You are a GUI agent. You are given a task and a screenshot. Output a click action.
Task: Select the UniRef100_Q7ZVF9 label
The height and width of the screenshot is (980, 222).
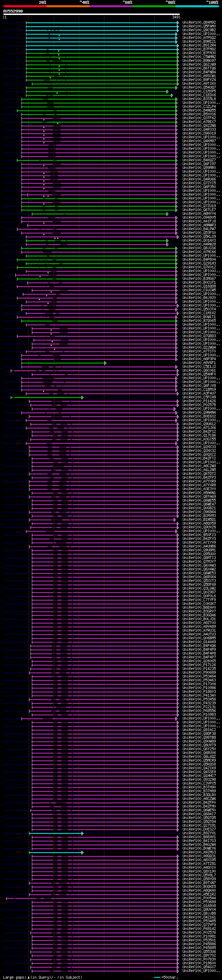(x=199, y=925)
